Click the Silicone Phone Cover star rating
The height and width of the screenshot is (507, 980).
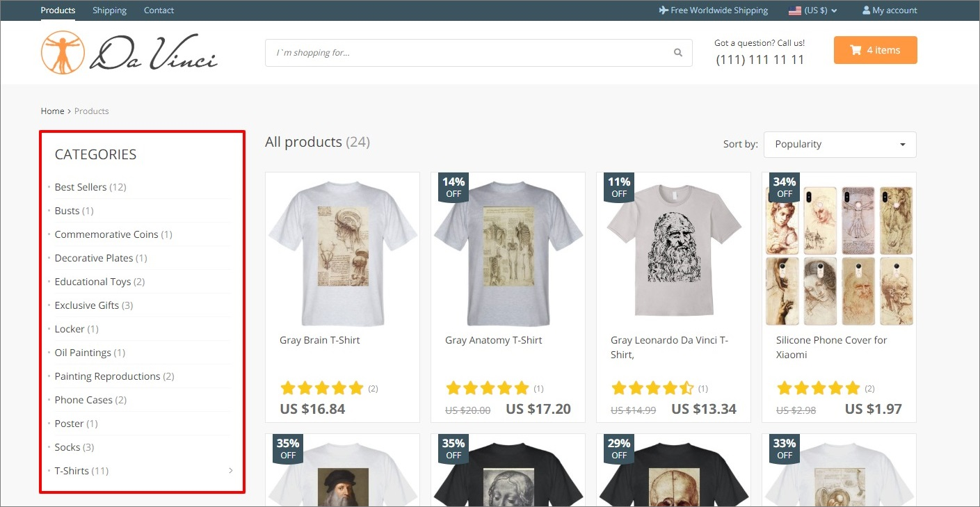819,388
